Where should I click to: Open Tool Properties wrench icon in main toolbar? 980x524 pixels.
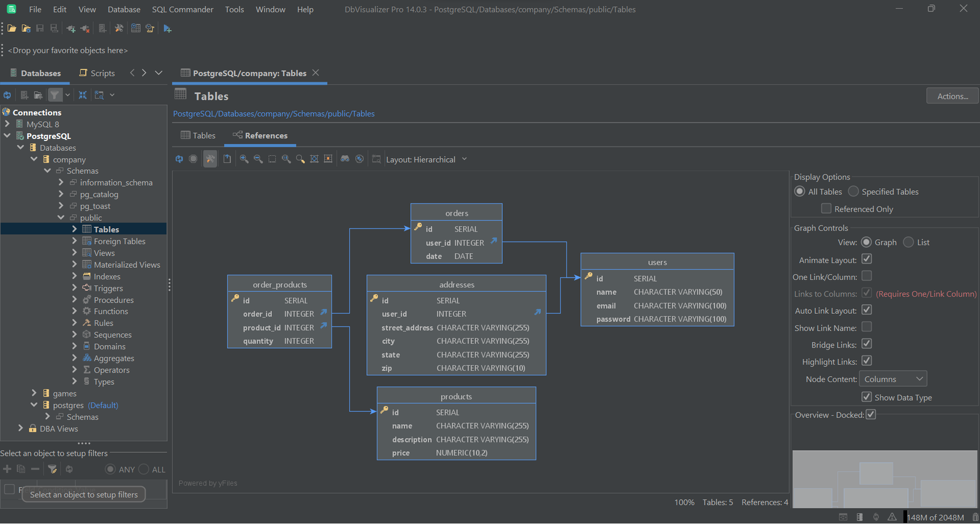[119, 29]
